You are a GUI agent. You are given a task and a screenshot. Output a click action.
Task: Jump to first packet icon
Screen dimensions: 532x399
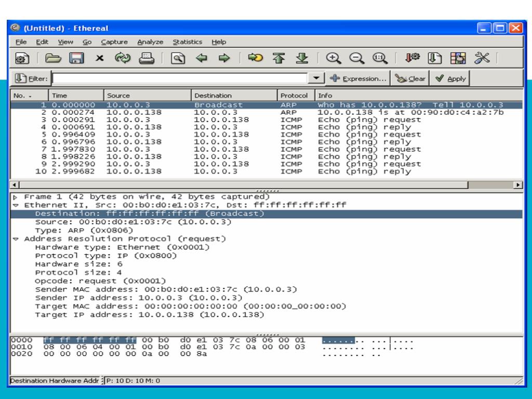pos(278,58)
